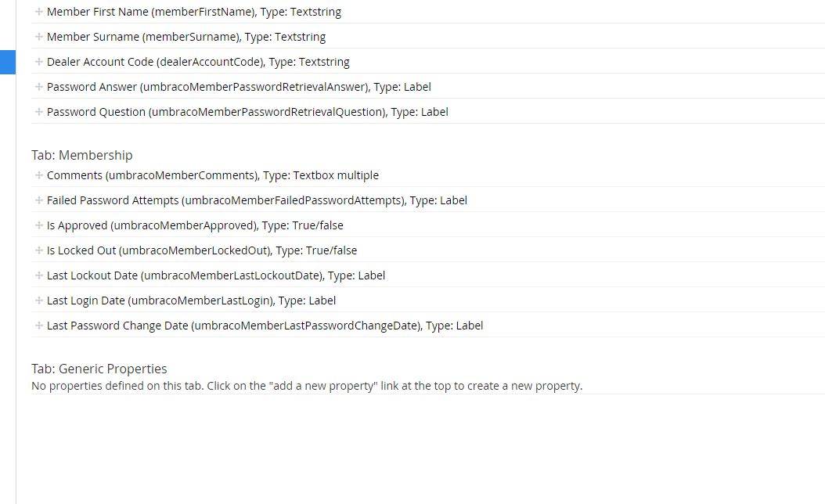Click plus icon beside Password Question
The image size is (825, 504).
[38, 112]
